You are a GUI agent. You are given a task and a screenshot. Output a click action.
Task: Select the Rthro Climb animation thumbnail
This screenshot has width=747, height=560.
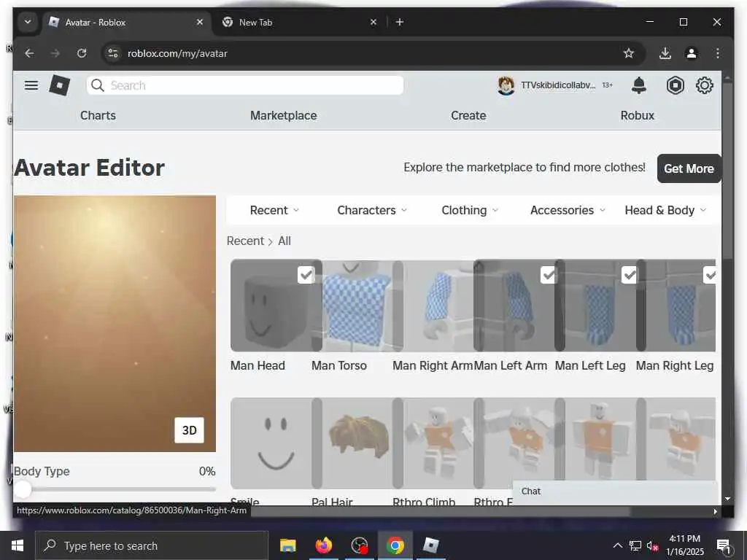438,443
